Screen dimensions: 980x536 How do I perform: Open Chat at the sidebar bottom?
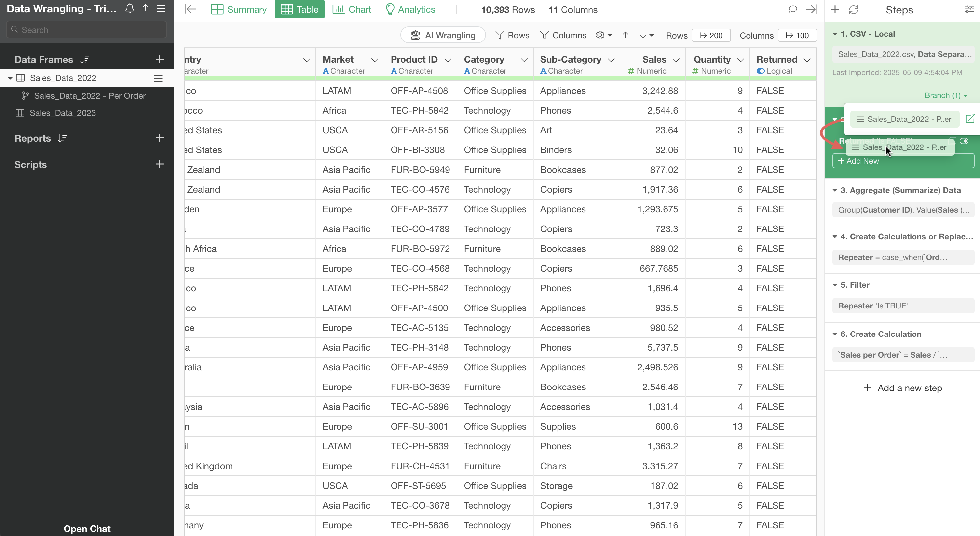point(87,528)
